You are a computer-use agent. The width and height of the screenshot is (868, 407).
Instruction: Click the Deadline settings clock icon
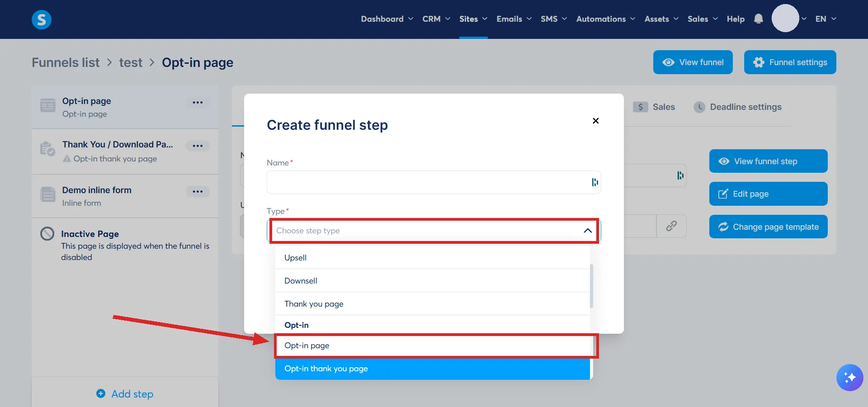[699, 107]
